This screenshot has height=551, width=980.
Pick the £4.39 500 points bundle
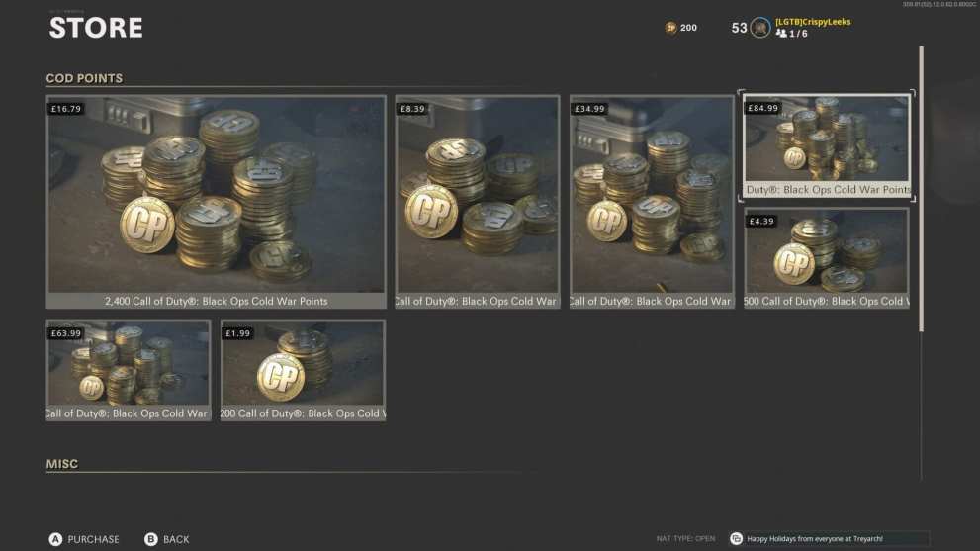(x=827, y=258)
